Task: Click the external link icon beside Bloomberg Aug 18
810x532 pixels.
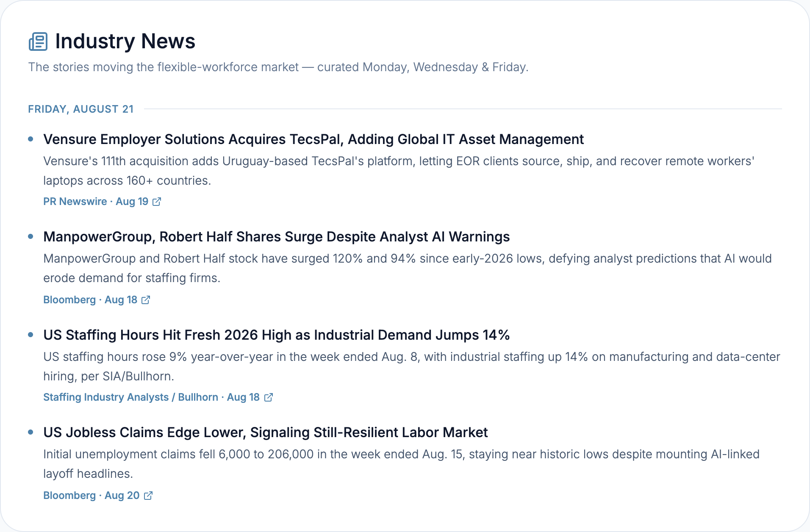Action: point(146,300)
